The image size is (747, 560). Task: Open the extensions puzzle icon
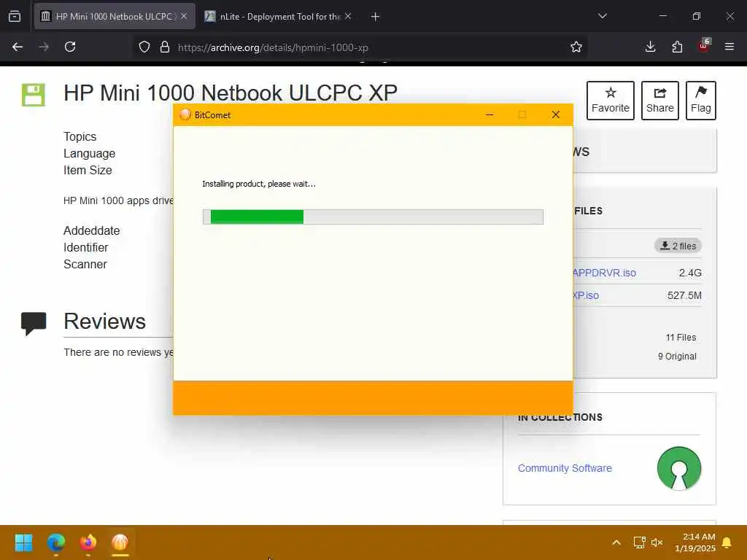click(x=677, y=47)
